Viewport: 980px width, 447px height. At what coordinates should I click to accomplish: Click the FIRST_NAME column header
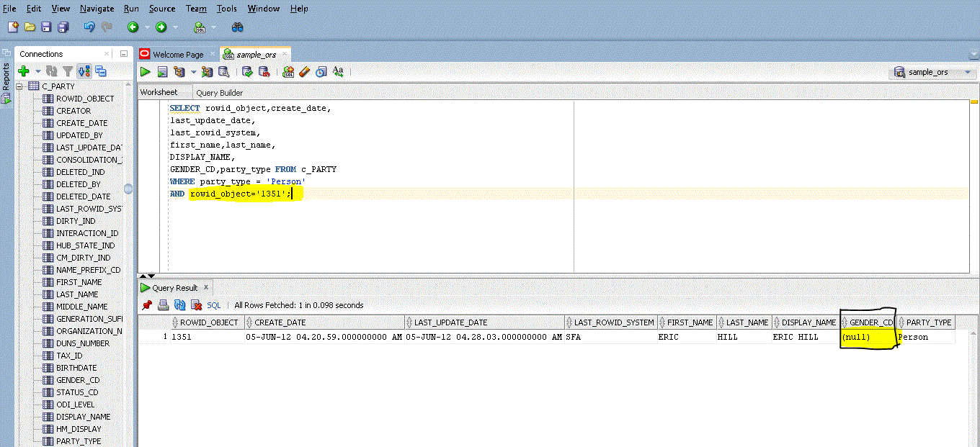pos(687,322)
